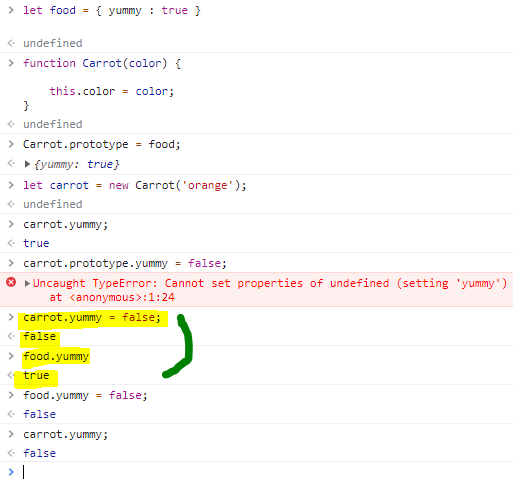513x487 pixels.
Task: Click 'carrot.prototype.yummy = false;' entry
Action: point(125,263)
